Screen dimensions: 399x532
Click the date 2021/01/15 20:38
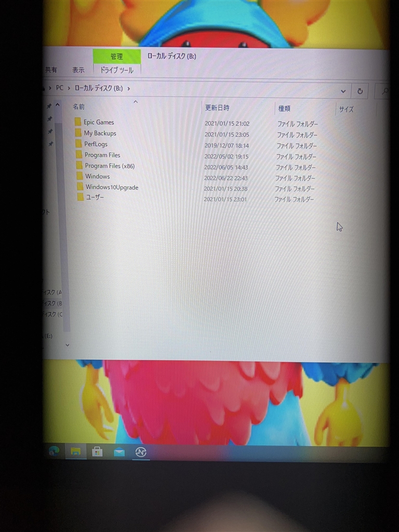[225, 189]
